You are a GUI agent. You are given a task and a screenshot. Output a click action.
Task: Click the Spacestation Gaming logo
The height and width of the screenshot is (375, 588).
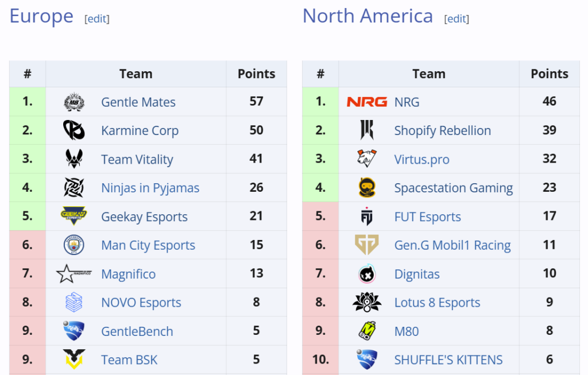(367, 188)
